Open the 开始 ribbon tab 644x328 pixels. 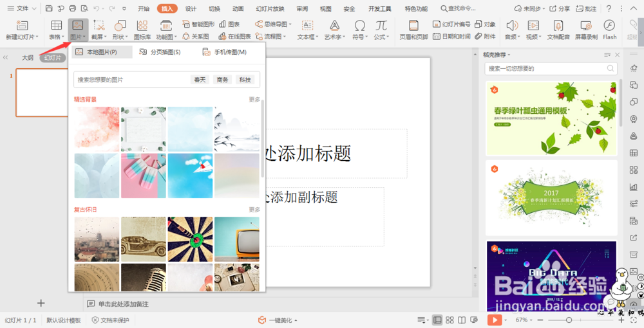click(x=144, y=8)
